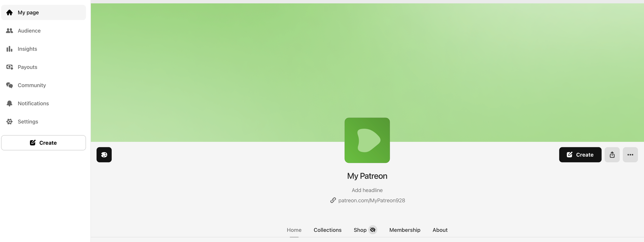Image resolution: width=644 pixels, height=242 pixels.
Task: Select My page in the sidebar
Action: point(43,13)
